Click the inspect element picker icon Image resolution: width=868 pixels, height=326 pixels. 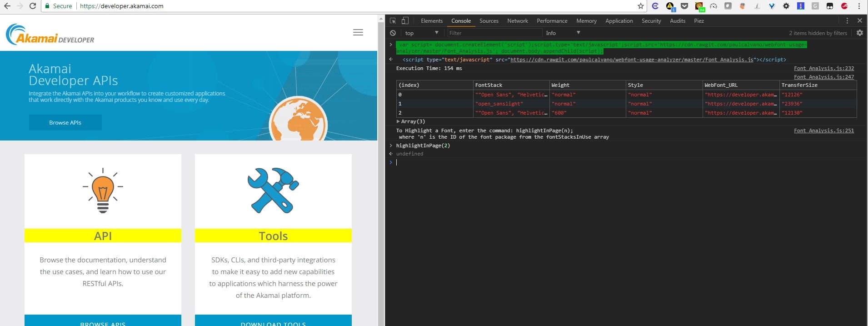tap(393, 21)
